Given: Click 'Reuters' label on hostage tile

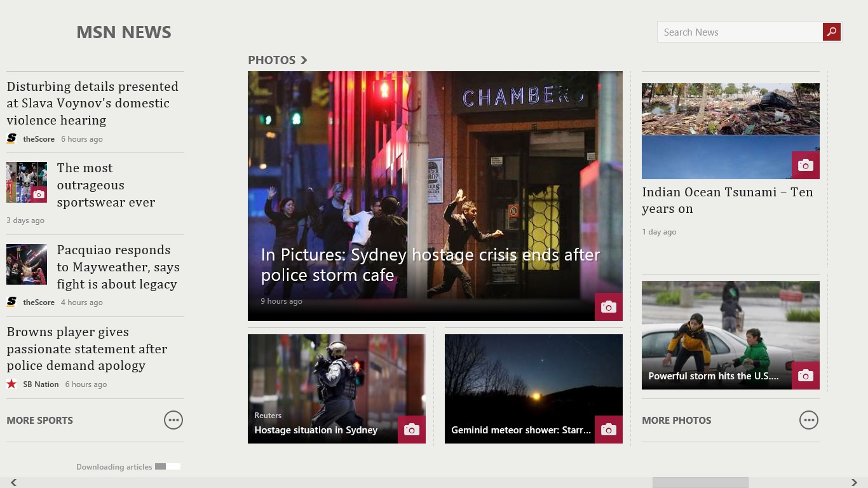Looking at the screenshot, I should pos(268,416).
